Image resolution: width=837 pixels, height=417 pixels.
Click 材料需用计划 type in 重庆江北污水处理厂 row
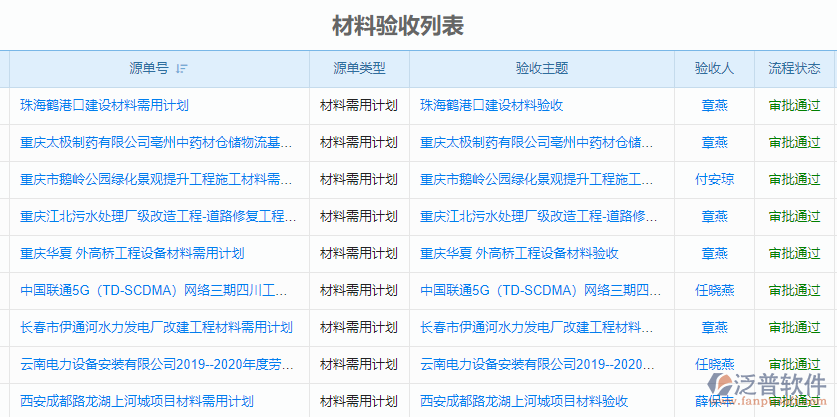[359, 216]
